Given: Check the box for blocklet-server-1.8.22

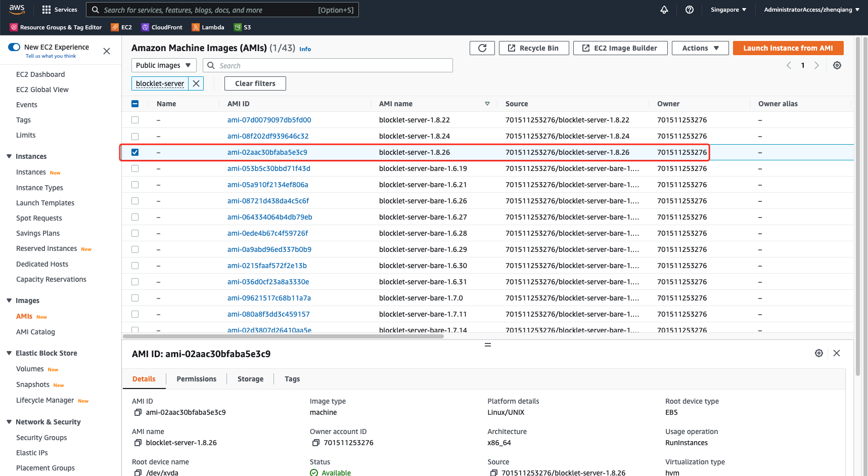Looking at the screenshot, I should pyautogui.click(x=135, y=120).
